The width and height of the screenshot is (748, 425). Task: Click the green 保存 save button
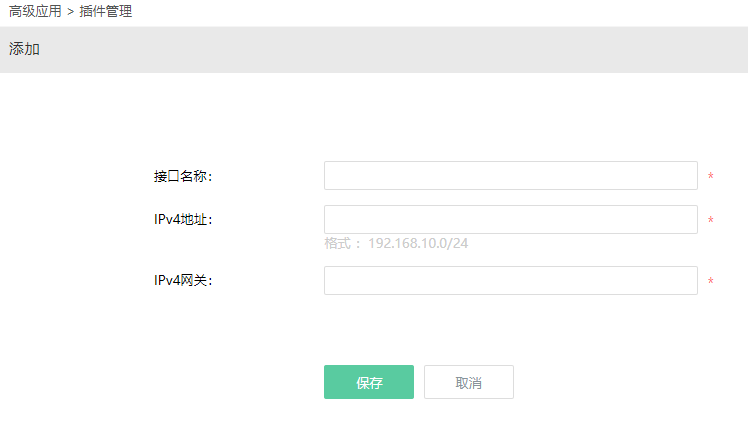(x=369, y=382)
